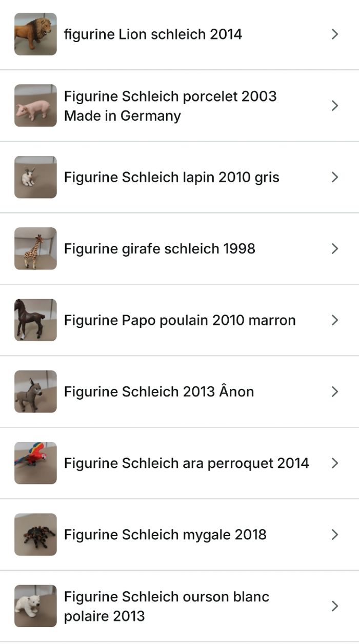
Task: Click chevron beside Schleich porcelet 2003
Action: click(335, 106)
